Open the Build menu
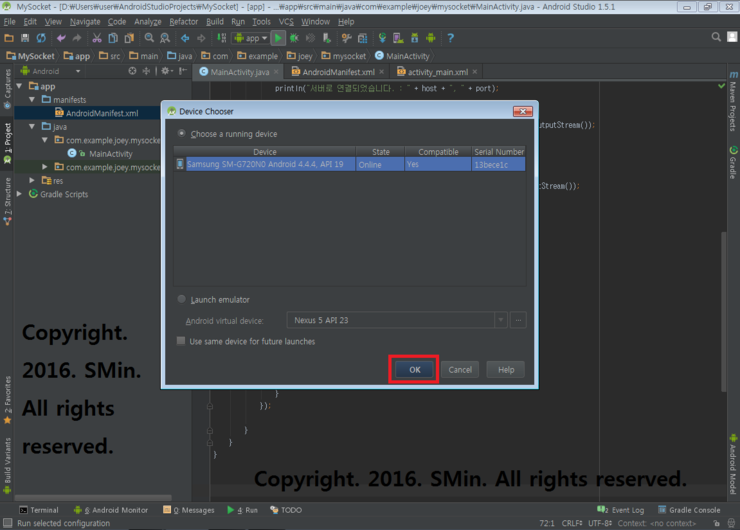Image resolution: width=740 pixels, height=530 pixels. tap(215, 22)
